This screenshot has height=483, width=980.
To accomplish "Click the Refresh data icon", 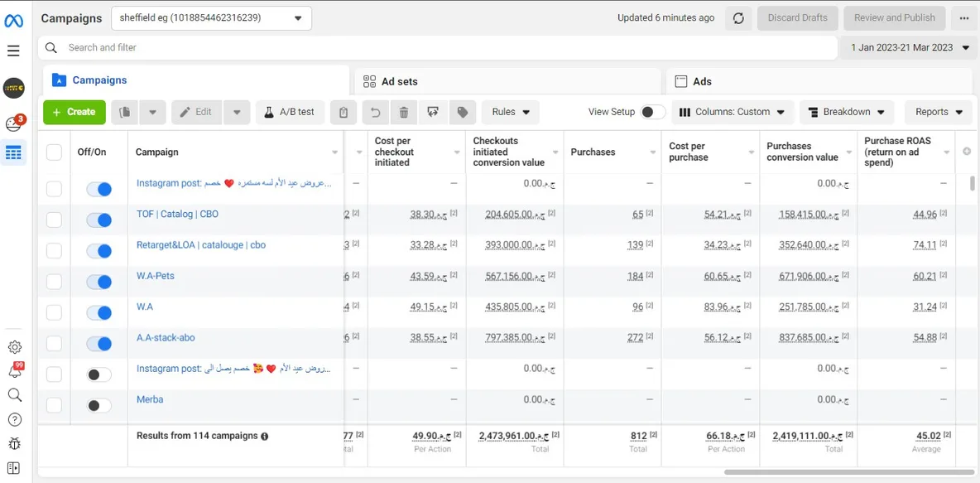I will [x=738, y=18].
